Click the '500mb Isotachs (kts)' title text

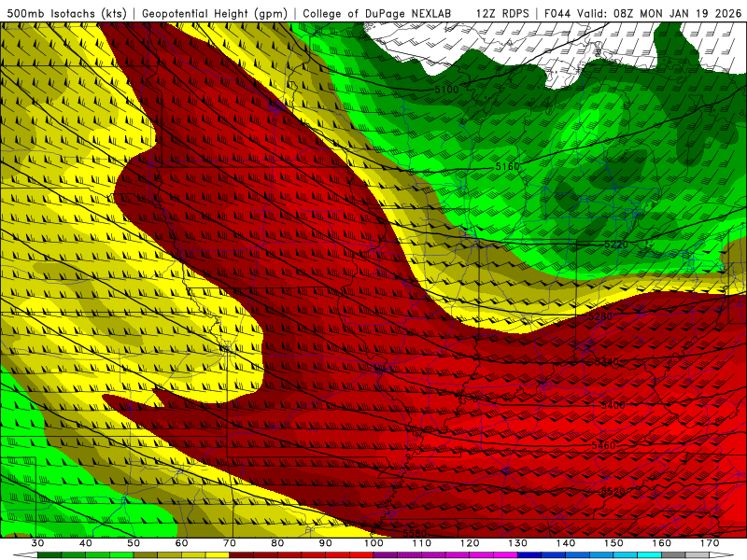click(67, 13)
